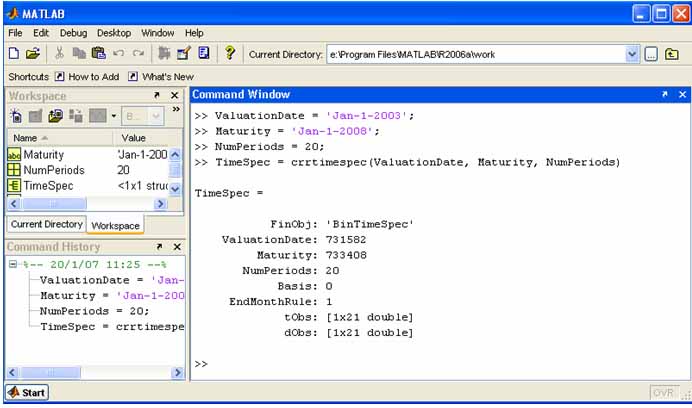Open the Window menu
The height and width of the screenshot is (408, 692).
pos(158,33)
